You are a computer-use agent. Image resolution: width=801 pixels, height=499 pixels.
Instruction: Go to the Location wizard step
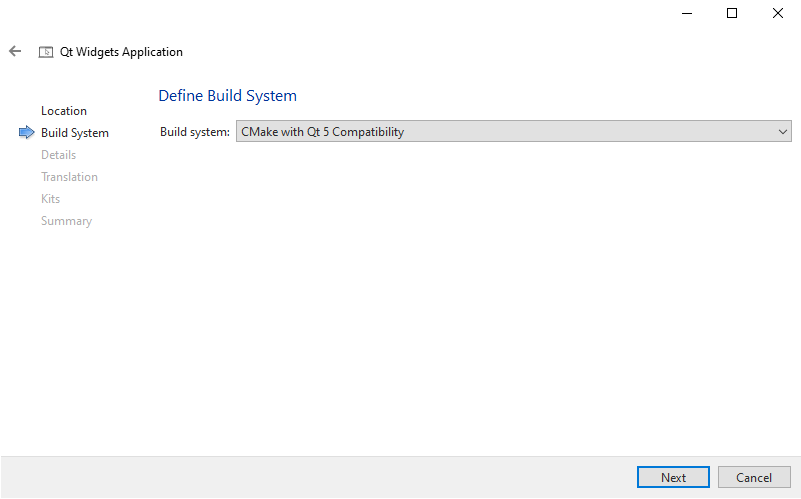click(x=64, y=111)
